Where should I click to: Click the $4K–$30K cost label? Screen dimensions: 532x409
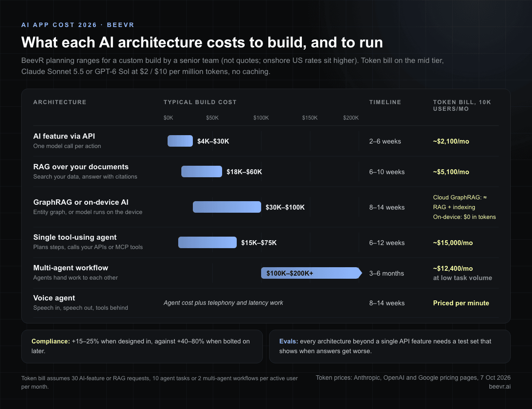point(213,141)
